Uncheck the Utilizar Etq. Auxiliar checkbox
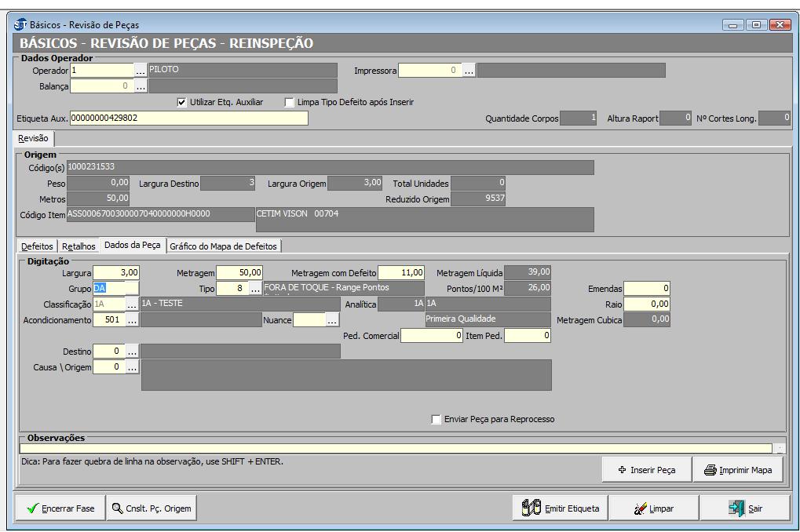This screenshot has height=532, width=800. click(182, 102)
